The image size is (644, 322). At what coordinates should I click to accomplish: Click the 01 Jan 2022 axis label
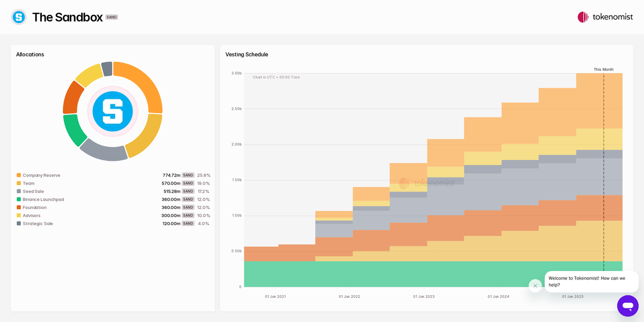point(349,296)
